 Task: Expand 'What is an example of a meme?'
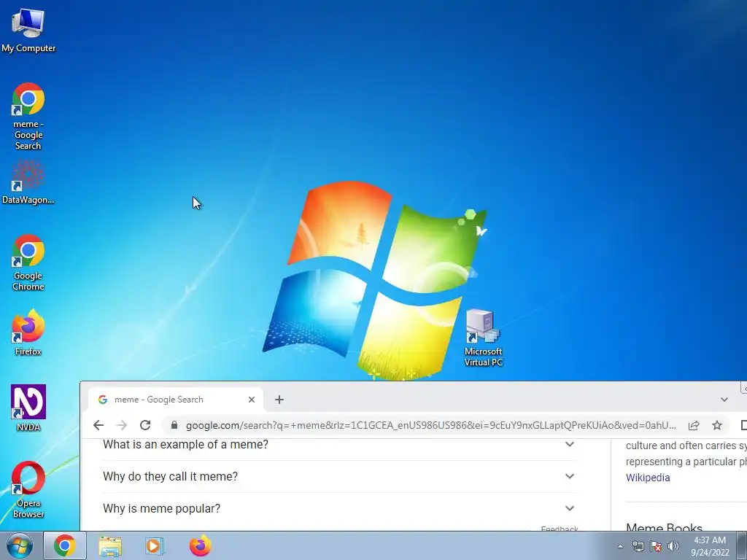click(x=340, y=444)
